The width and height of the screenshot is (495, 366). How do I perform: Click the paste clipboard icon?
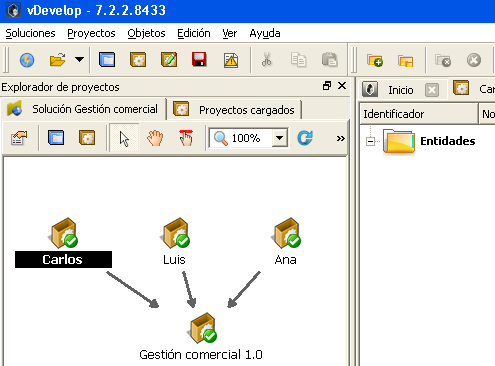[x=329, y=60]
